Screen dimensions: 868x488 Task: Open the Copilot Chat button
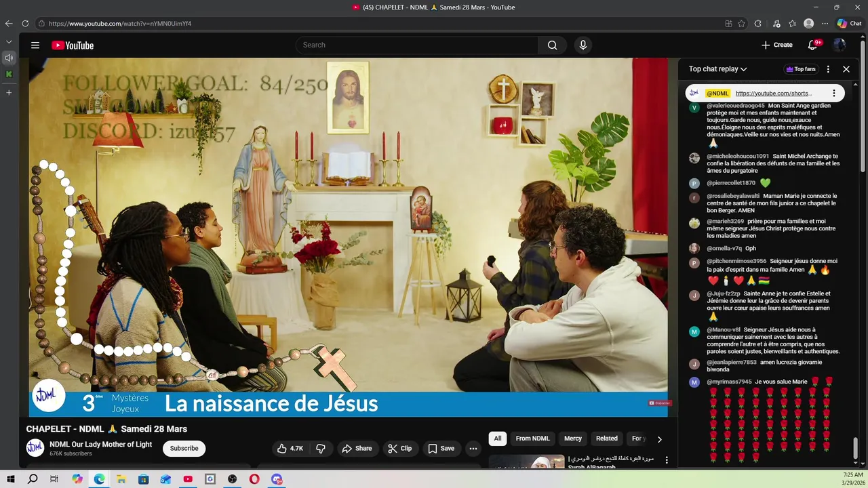849,23
